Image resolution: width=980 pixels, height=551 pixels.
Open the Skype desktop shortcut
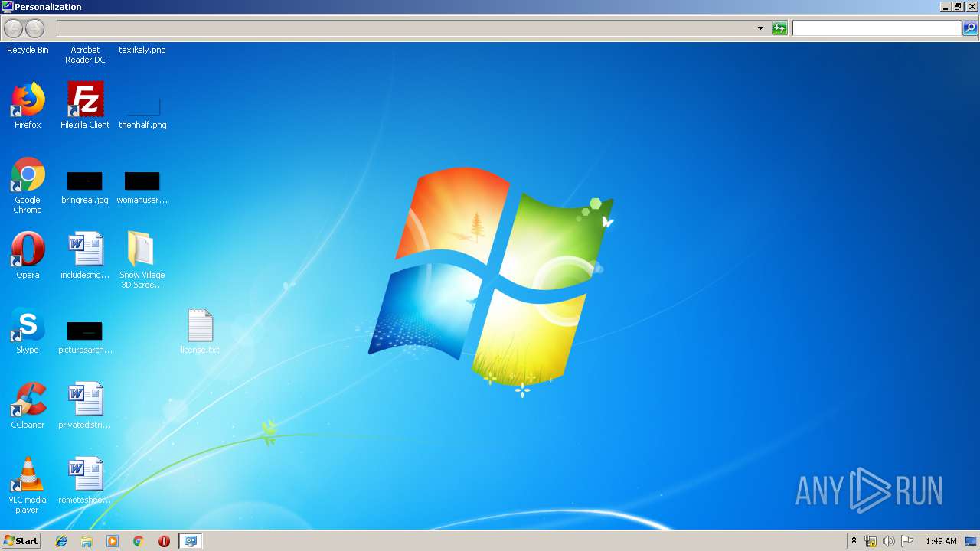point(28,331)
